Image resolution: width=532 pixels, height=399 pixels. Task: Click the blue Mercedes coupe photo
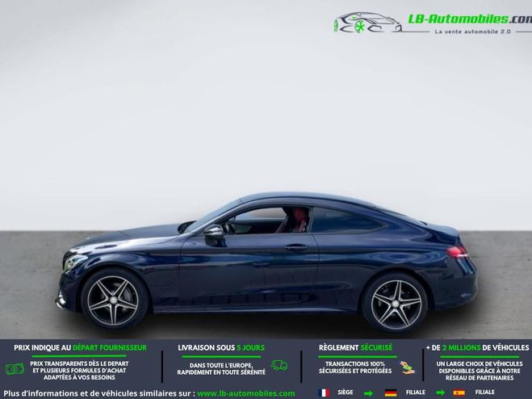266,262
